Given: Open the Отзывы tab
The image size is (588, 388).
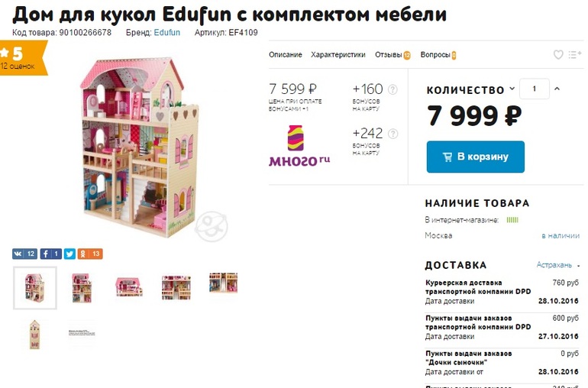Looking at the screenshot, I should click(x=393, y=55).
